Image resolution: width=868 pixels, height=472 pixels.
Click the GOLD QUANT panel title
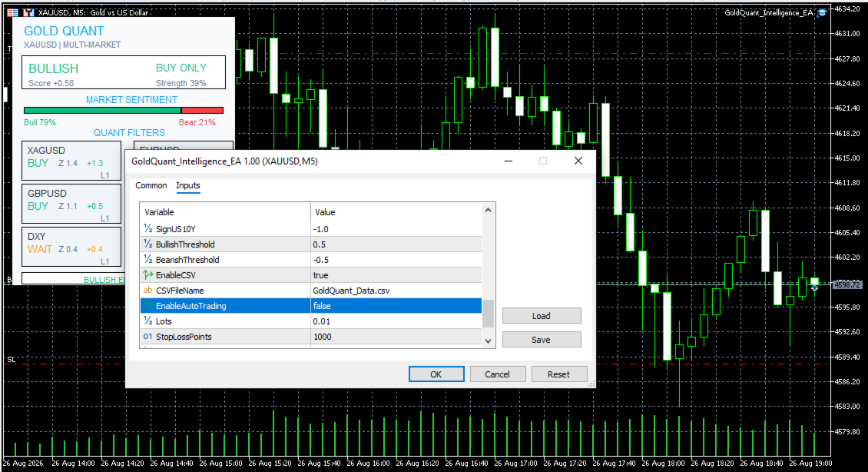(64, 31)
